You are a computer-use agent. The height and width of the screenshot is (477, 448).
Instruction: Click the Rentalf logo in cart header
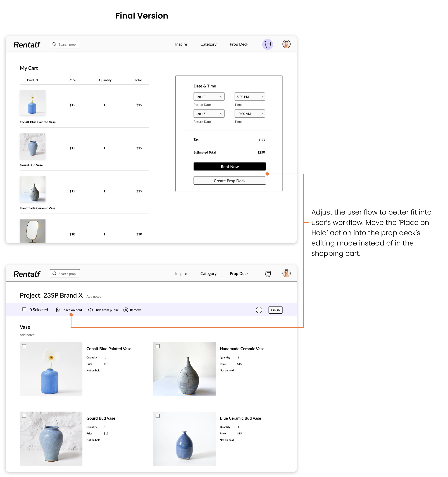click(27, 45)
